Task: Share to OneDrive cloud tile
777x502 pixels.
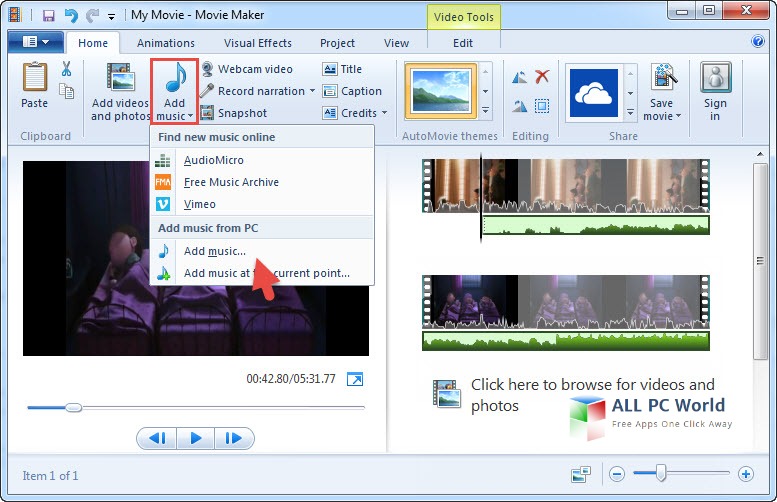Action: pyautogui.click(x=594, y=93)
